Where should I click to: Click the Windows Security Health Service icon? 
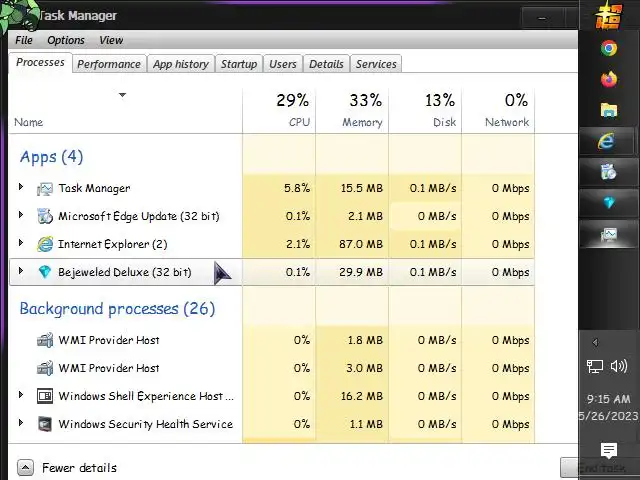(45, 424)
